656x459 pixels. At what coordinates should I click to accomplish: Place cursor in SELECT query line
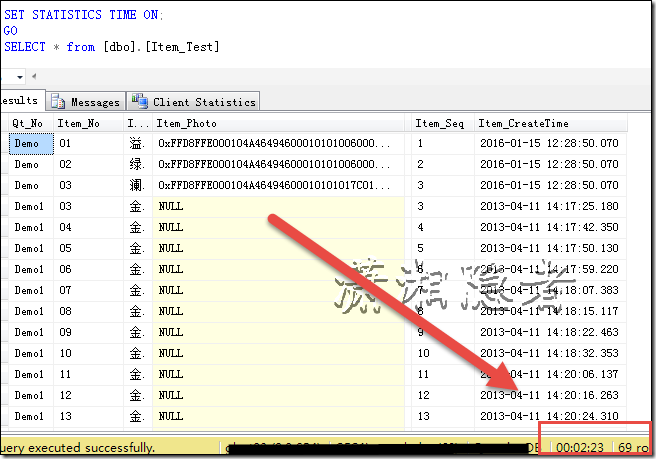coord(112,47)
